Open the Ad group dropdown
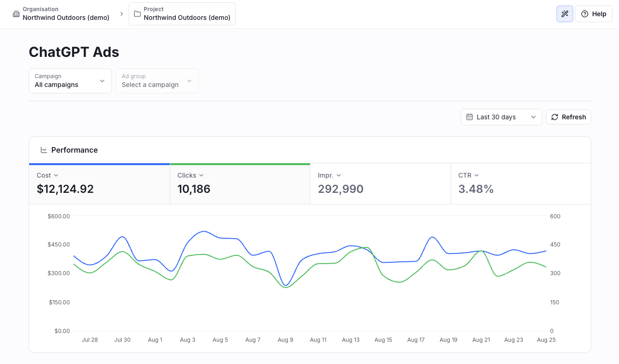The width and height of the screenshot is (619, 364). [x=157, y=81]
